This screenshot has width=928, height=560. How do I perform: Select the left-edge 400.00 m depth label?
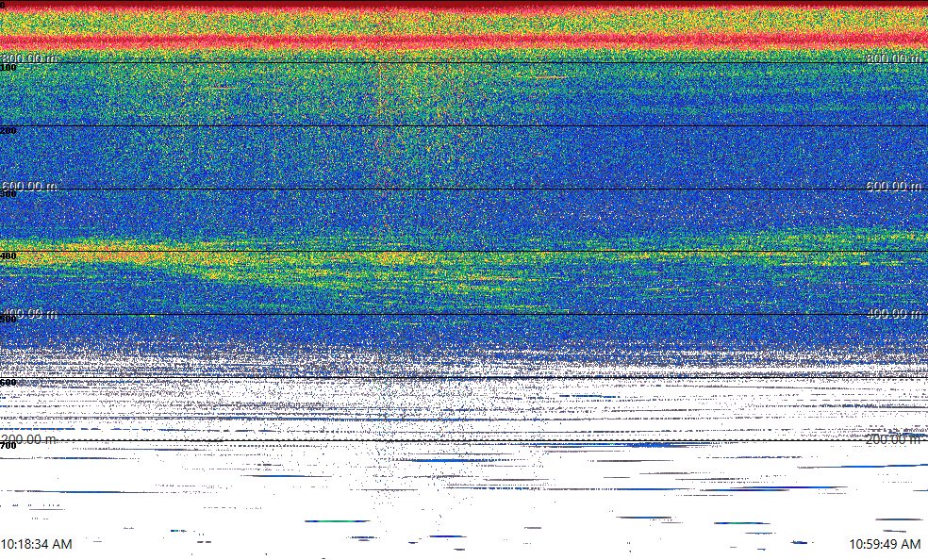(29, 313)
